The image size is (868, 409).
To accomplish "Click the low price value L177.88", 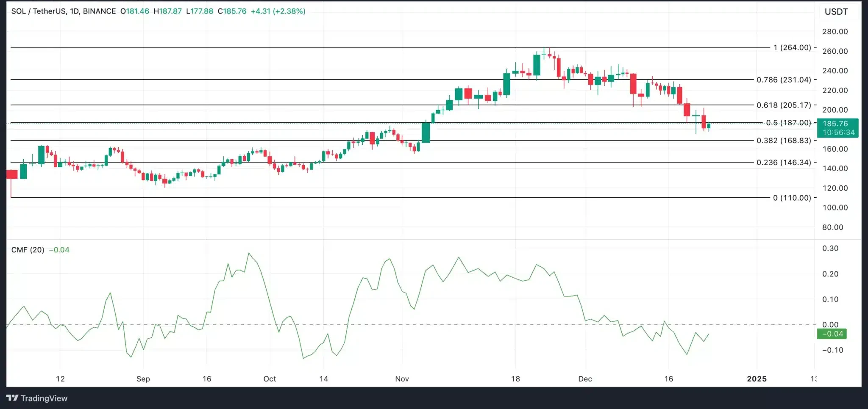I will tap(200, 11).
